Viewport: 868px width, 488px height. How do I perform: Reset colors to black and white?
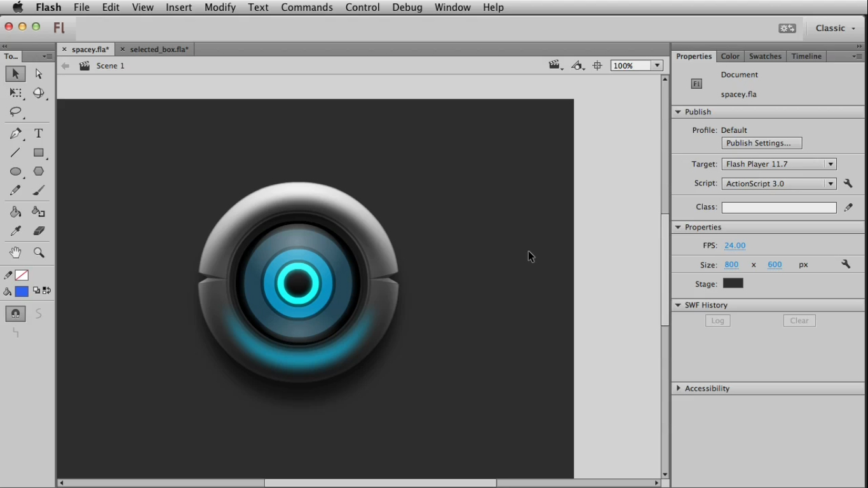(36, 290)
